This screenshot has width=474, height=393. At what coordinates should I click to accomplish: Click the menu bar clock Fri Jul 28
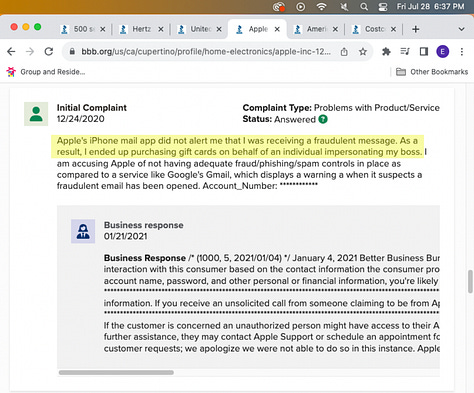point(430,7)
